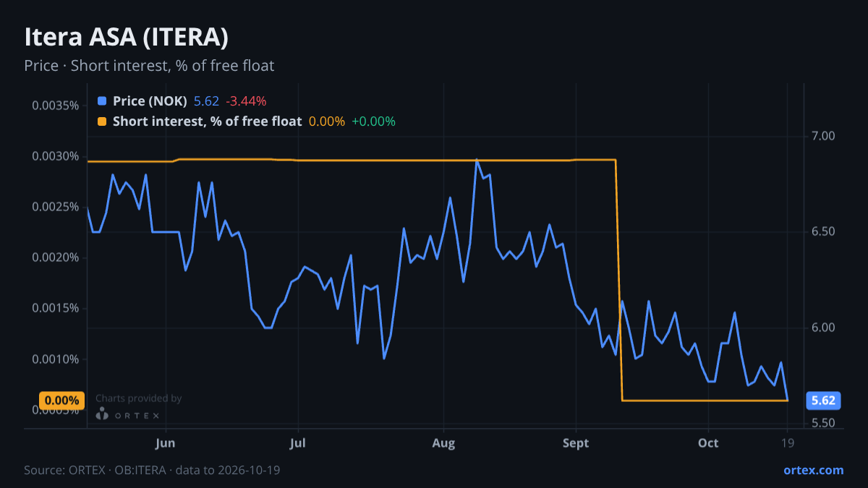
Task: Click the orange Short interest legend swatch
Action: pyautogui.click(x=102, y=121)
